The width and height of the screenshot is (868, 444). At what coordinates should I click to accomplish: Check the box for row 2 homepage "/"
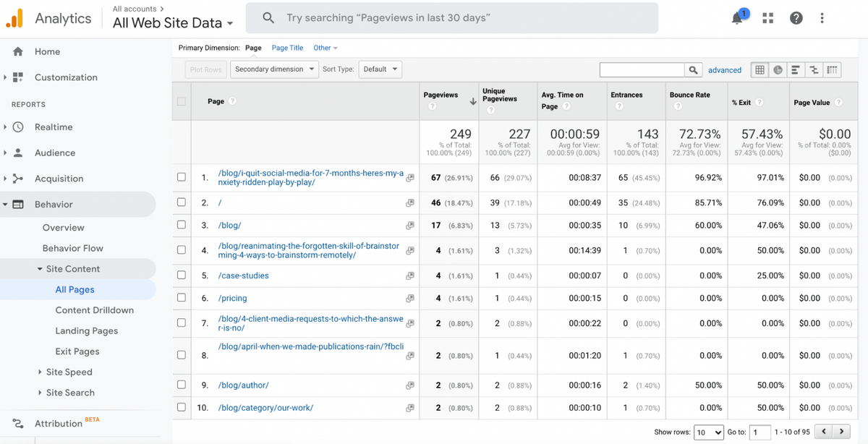point(182,202)
